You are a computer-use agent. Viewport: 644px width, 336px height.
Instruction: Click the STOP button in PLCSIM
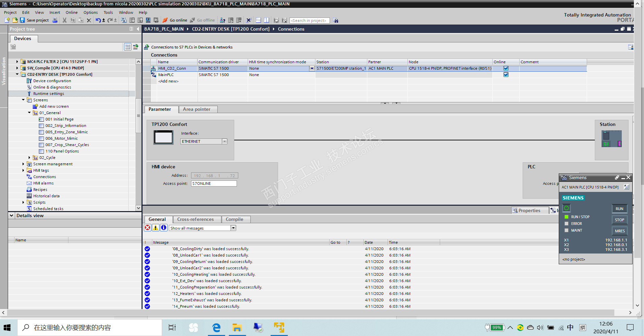(619, 220)
